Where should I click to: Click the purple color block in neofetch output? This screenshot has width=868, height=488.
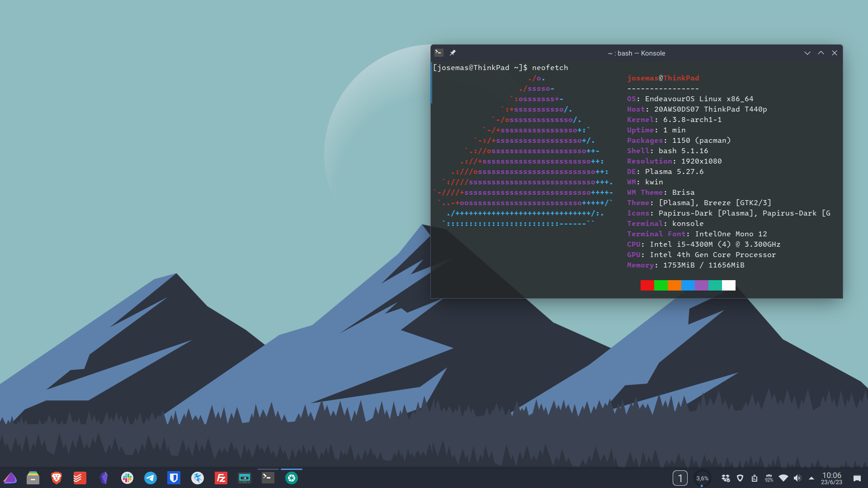click(x=702, y=285)
